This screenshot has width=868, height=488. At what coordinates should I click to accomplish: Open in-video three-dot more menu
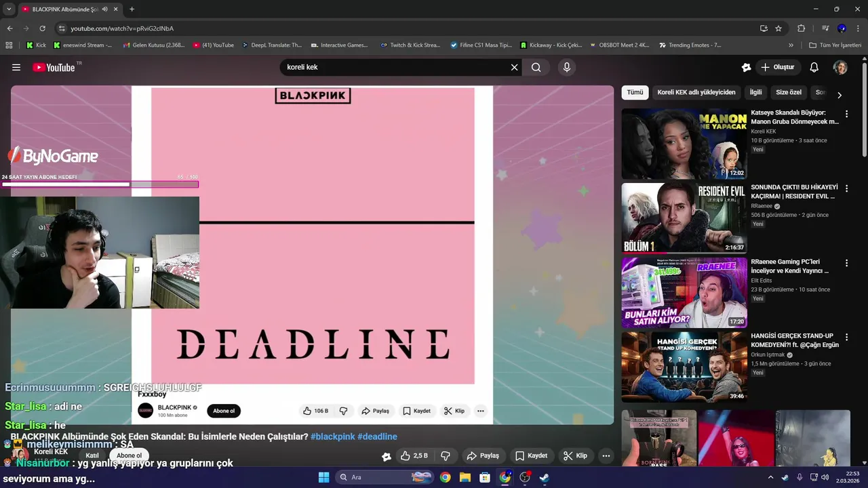[480, 411]
